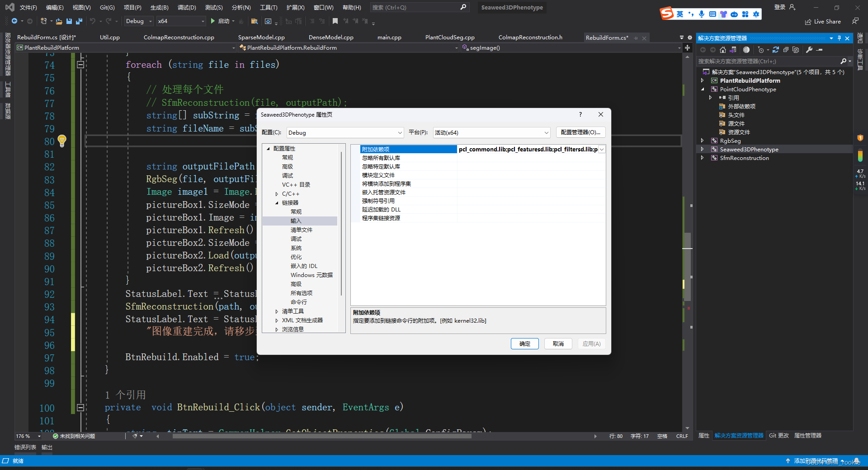Viewport: 868px width, 470px height.
Task: Switch to the Git 更改 tab
Action: pyautogui.click(x=779, y=436)
